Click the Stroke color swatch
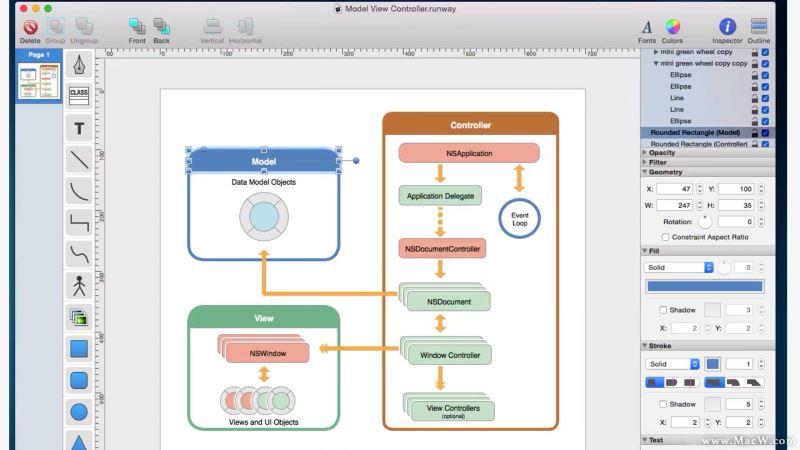Screen dimensions: 800x450 click(x=713, y=364)
